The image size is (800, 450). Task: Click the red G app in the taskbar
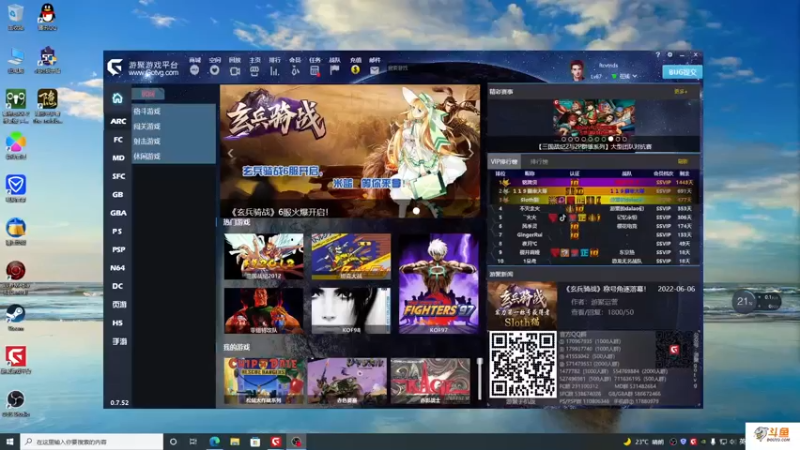276,441
